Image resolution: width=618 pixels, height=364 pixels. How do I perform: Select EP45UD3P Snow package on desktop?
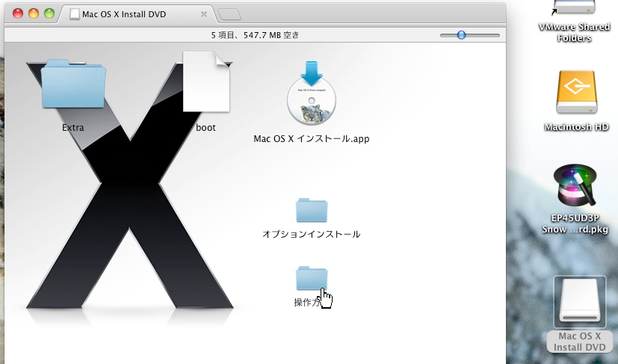[x=575, y=186]
